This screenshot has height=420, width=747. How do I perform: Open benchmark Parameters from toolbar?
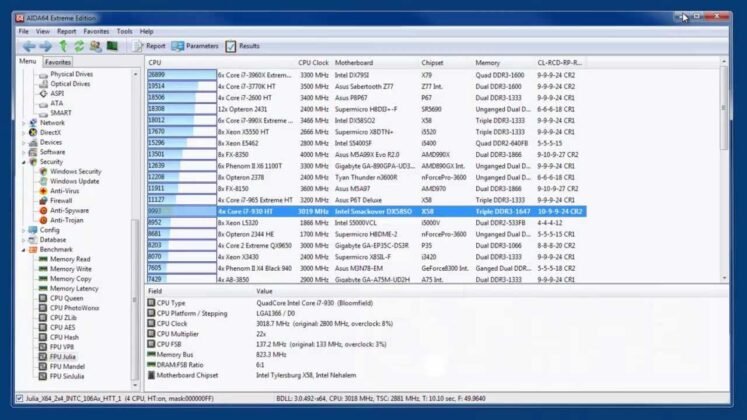(195, 46)
